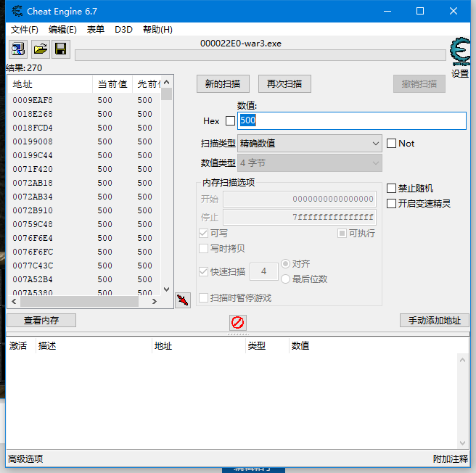
Task: Click the 再次扫描 button
Action: tap(284, 84)
